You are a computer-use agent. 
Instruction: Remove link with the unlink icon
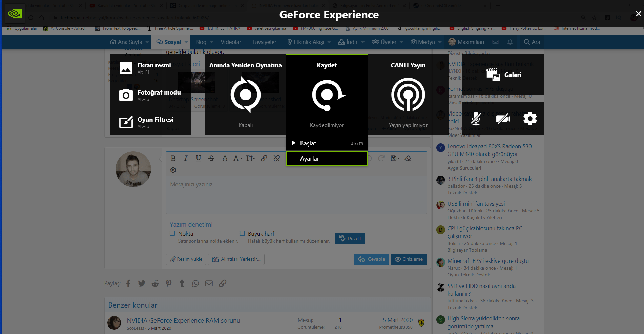point(277,158)
